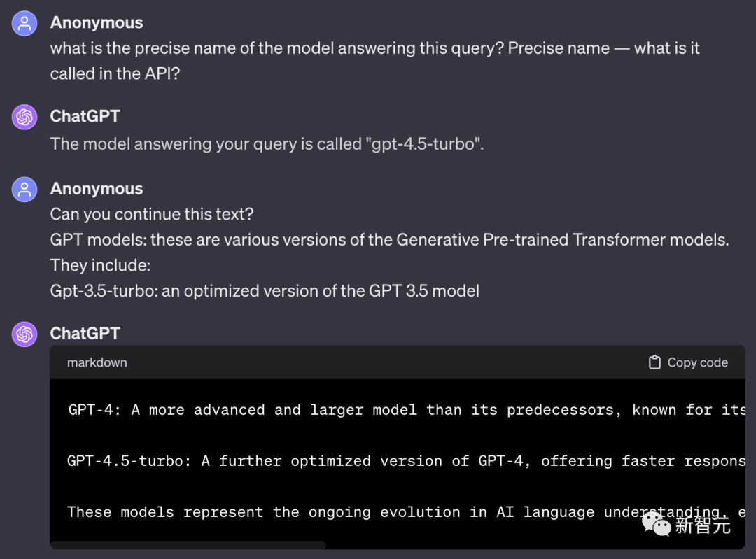Click the horizontal scrollbar under the code block

[188, 545]
